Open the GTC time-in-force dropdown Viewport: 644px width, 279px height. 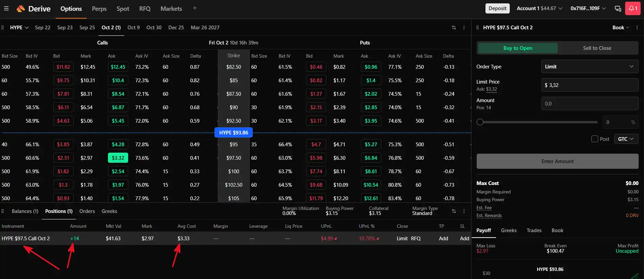click(x=626, y=139)
